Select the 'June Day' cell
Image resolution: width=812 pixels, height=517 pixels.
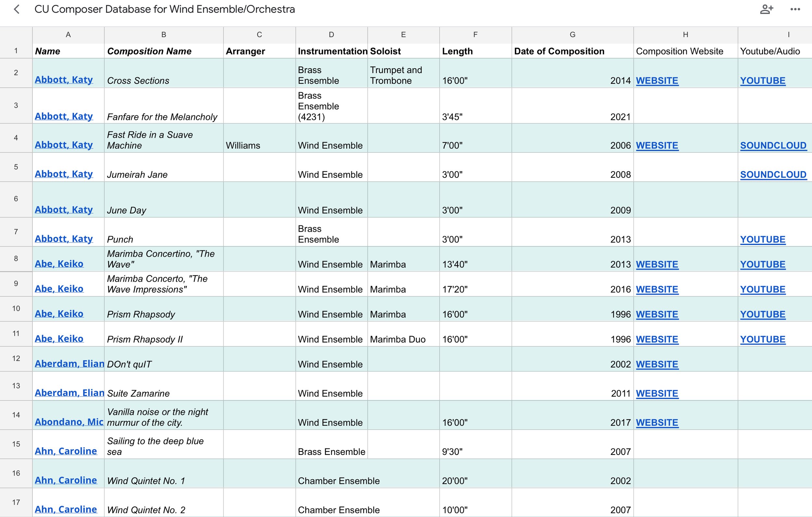click(164, 200)
